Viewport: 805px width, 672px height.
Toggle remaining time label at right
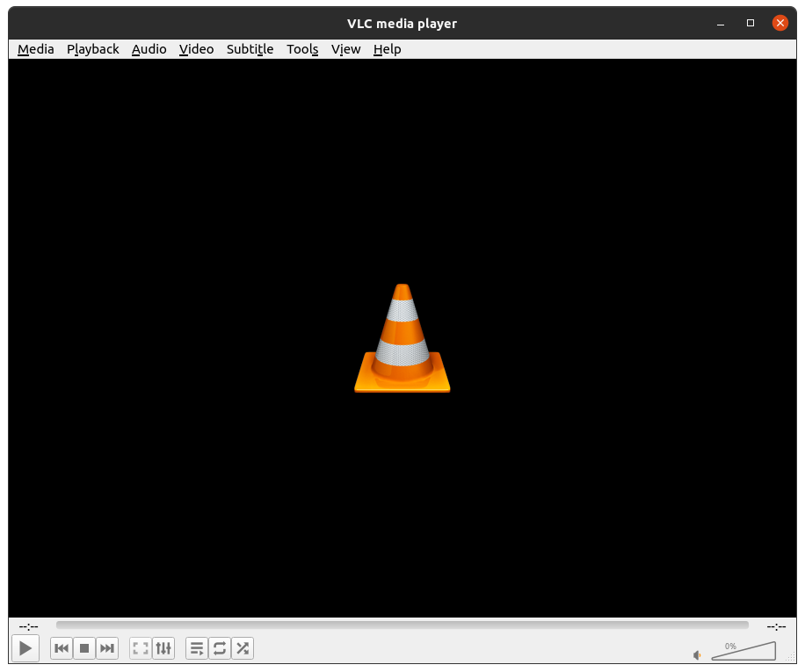(x=776, y=626)
